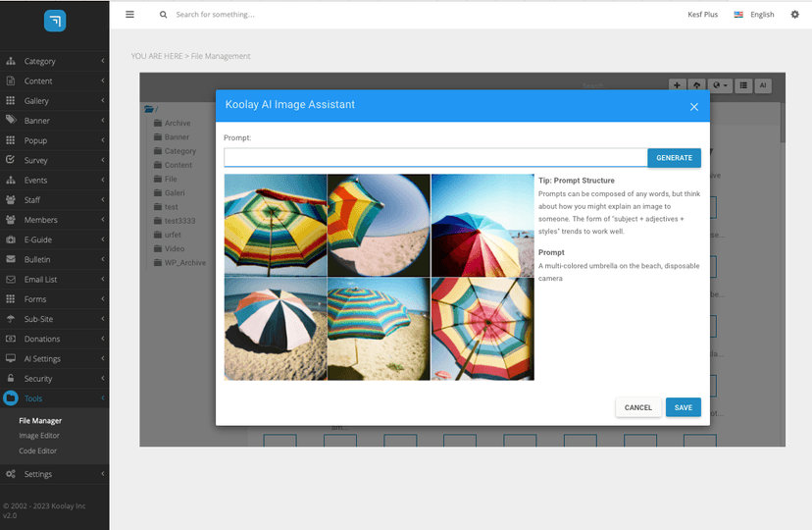
Task: Open the Email List menu item
Action: 54,280
